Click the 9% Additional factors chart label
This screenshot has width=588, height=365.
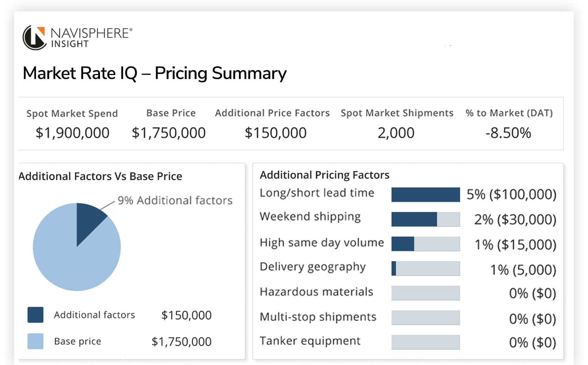pos(175,200)
